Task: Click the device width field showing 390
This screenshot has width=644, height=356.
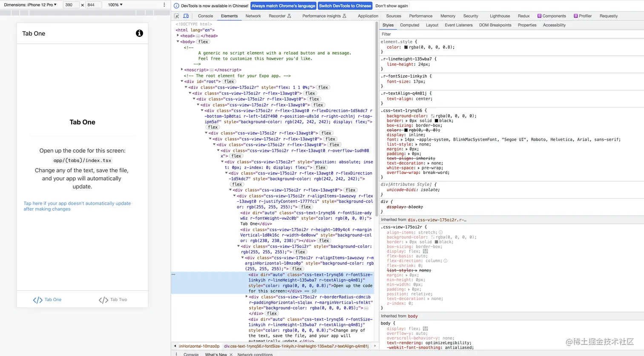Action: click(71, 5)
